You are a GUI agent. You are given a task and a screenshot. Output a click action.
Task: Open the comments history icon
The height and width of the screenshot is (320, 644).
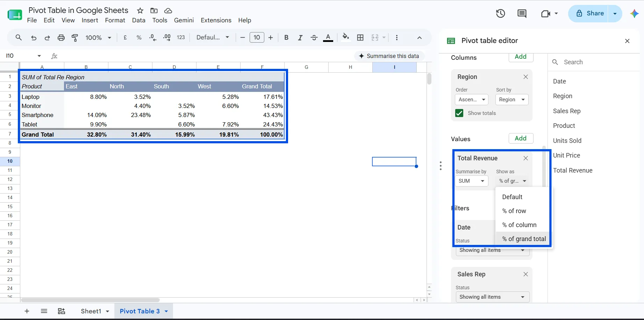pos(522,14)
